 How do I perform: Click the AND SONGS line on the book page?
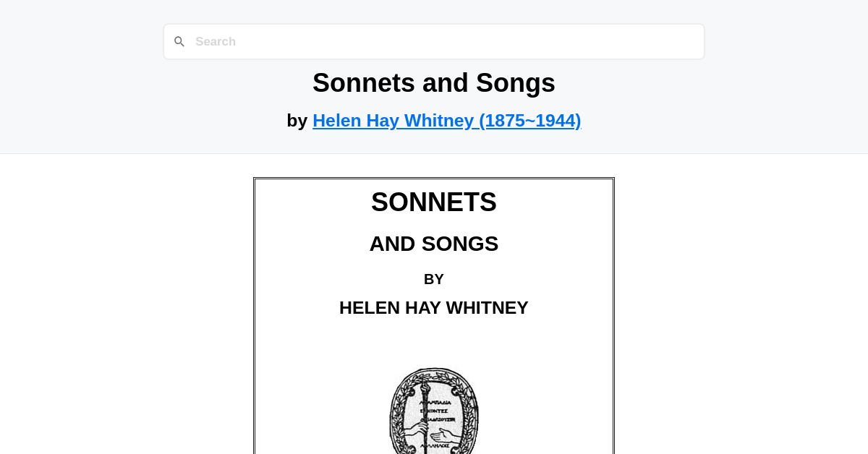[x=434, y=244]
